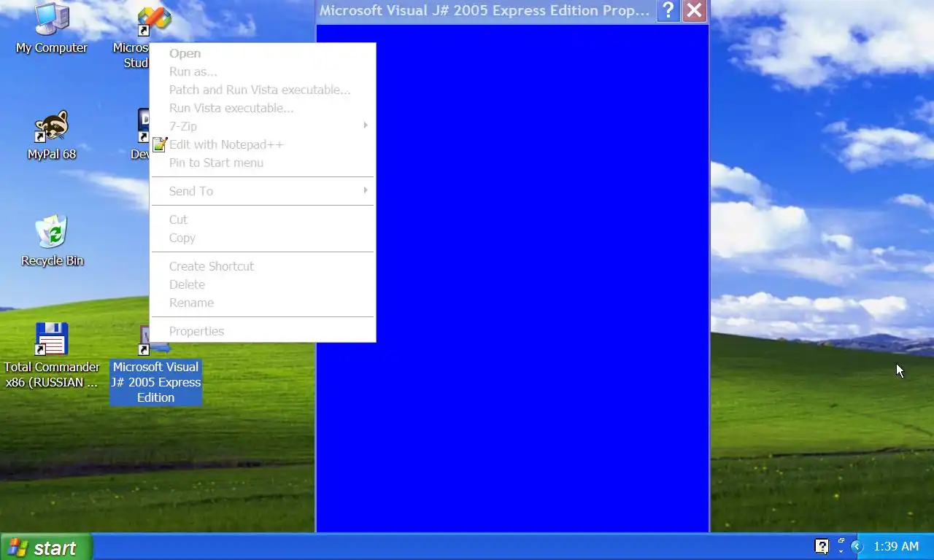Click the Help button on the Properties window
Viewport: 934px width, 560px height.
[x=668, y=11]
